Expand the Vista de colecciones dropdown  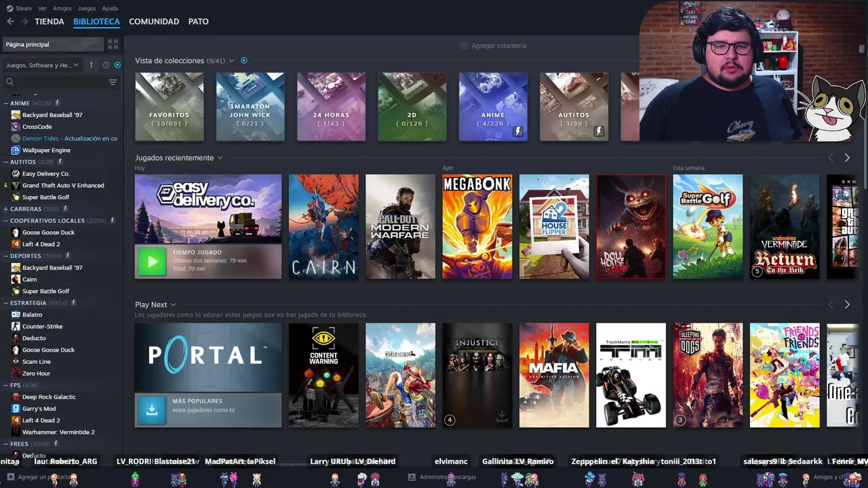(x=231, y=60)
